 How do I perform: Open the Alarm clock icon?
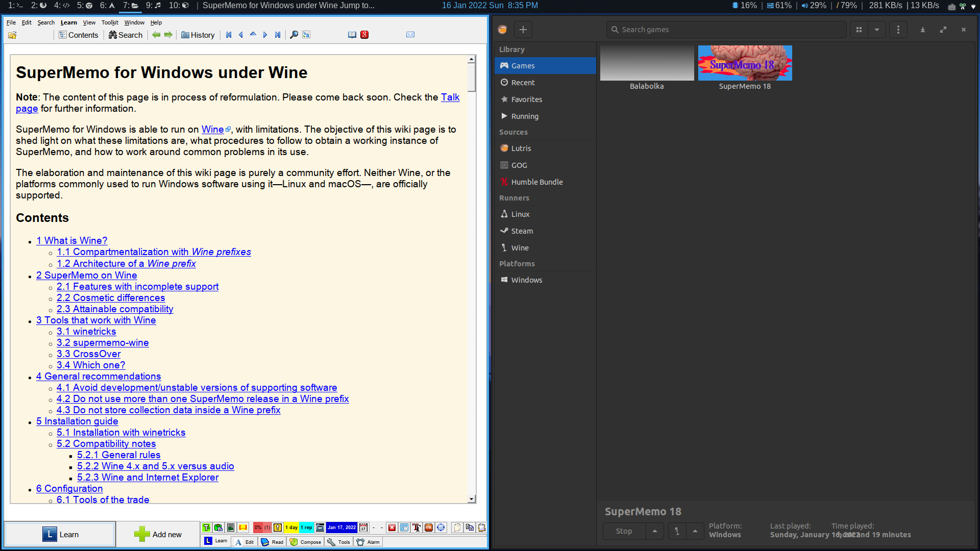click(360, 542)
